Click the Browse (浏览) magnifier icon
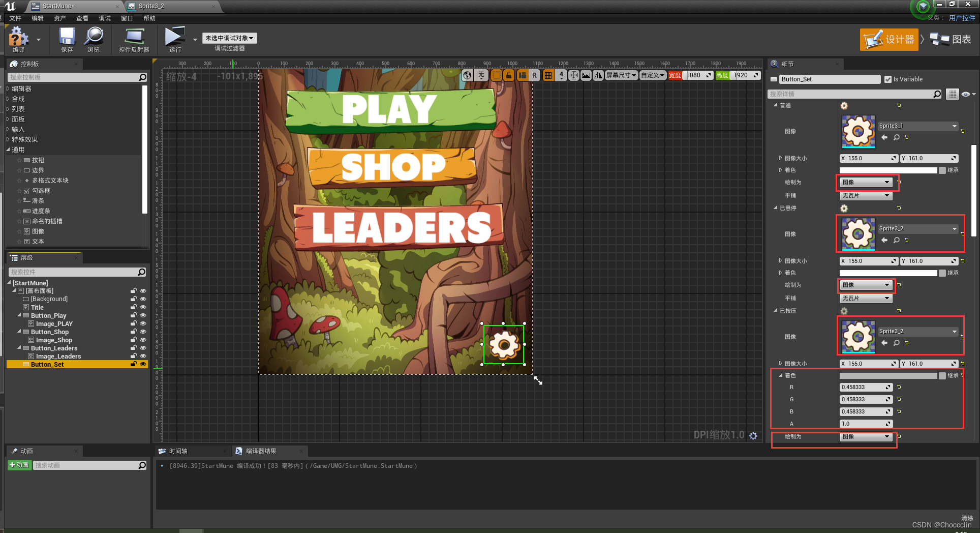The image size is (980, 533). point(94,39)
